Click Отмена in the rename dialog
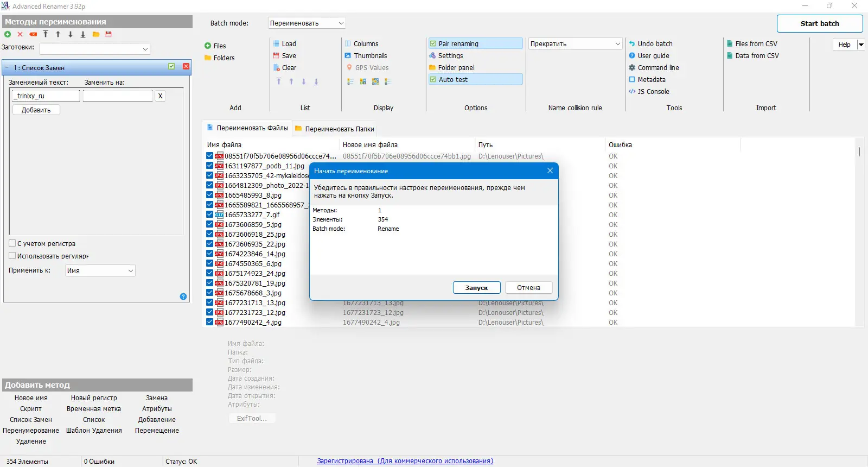The height and width of the screenshot is (467, 868). click(529, 288)
